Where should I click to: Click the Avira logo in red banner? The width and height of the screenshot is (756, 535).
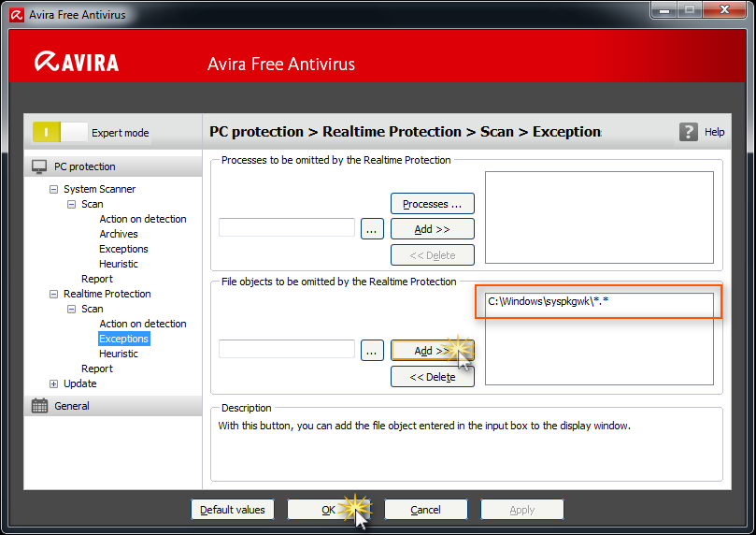point(77,62)
